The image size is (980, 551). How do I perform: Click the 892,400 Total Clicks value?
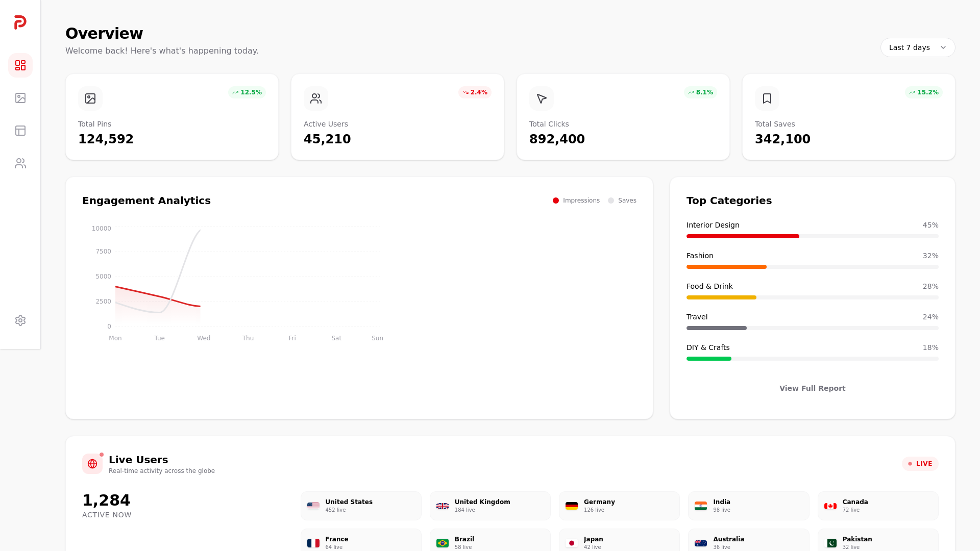pyautogui.click(x=557, y=139)
